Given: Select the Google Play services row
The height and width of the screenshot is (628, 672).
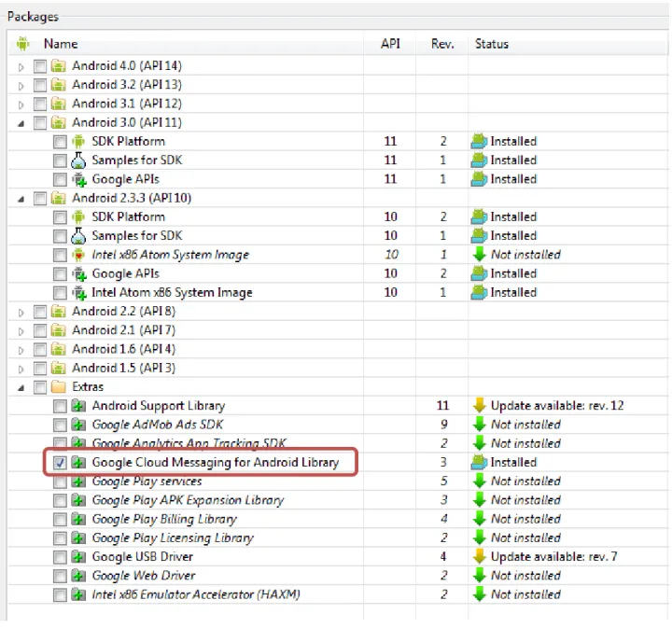Looking at the screenshot, I should 339,481.
